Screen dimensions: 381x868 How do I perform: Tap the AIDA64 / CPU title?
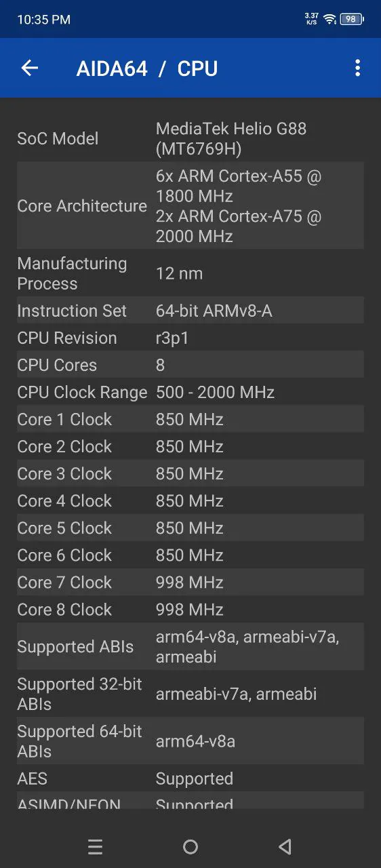[x=147, y=68]
